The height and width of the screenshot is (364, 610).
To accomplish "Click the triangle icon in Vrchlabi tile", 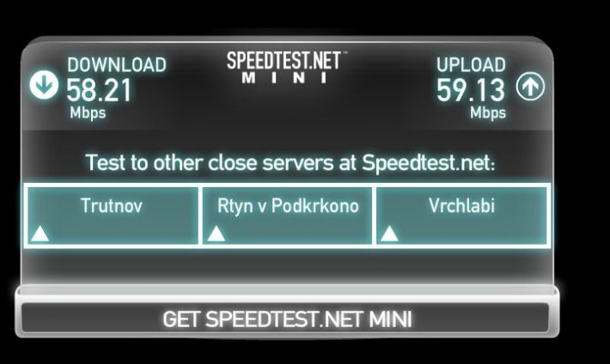I will 389,234.
